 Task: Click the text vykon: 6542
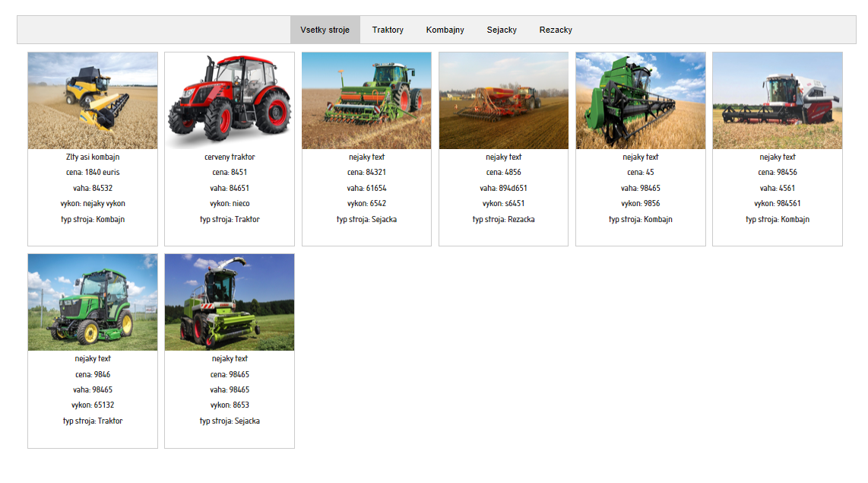[366, 203]
